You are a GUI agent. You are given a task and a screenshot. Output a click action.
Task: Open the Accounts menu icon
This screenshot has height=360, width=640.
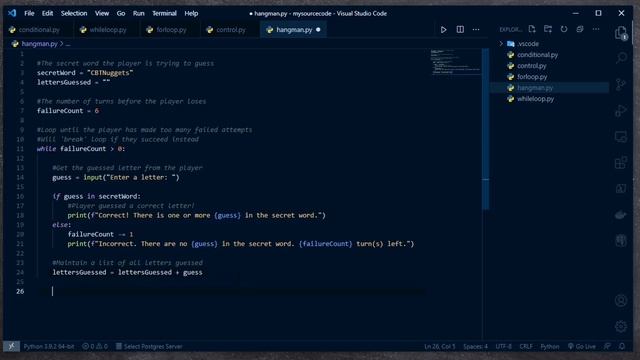621,301
